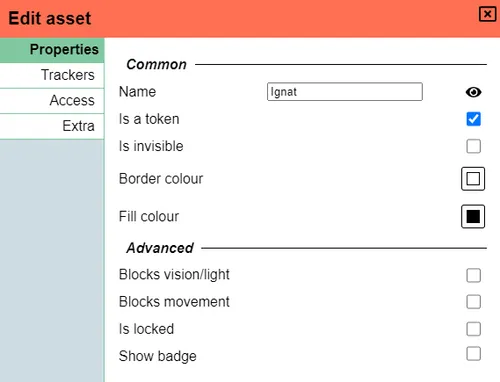Turn on the Show badge checkbox
Viewport: 500px width, 382px height.
[x=473, y=354]
